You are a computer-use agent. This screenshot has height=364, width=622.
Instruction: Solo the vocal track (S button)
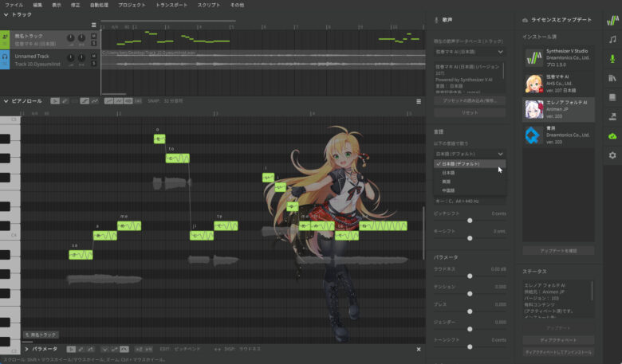pyautogui.click(x=93, y=43)
